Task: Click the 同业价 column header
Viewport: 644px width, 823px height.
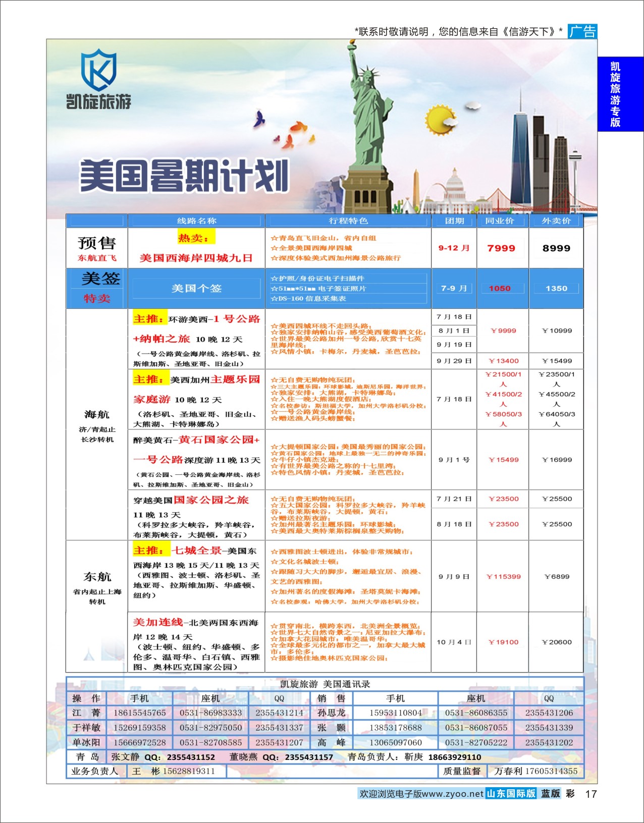Action: pyautogui.click(x=500, y=221)
